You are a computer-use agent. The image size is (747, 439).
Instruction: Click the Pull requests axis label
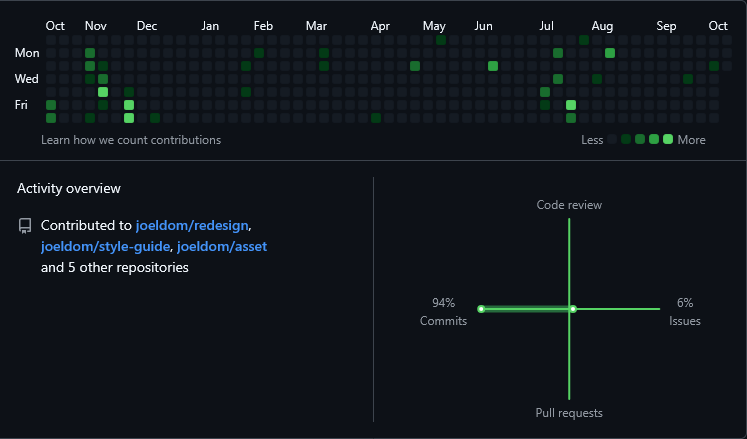(569, 413)
